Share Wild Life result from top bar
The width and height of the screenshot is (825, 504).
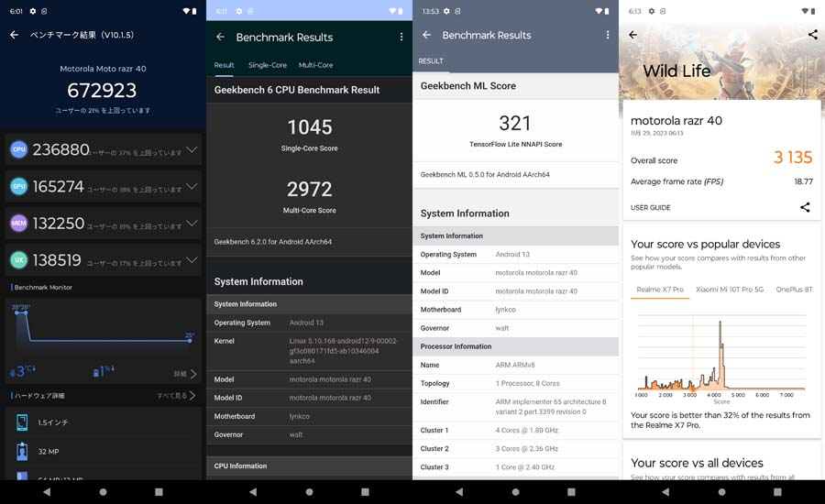click(813, 35)
